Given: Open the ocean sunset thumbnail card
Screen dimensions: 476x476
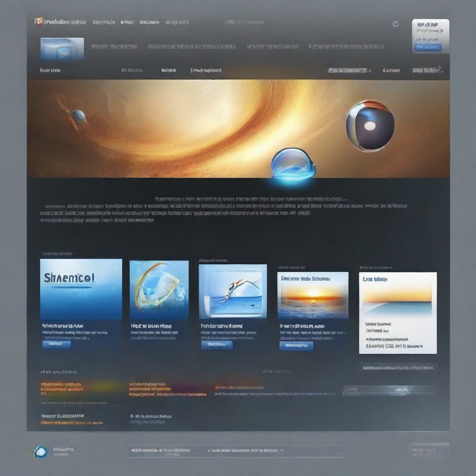Looking at the screenshot, I should coord(313,295).
